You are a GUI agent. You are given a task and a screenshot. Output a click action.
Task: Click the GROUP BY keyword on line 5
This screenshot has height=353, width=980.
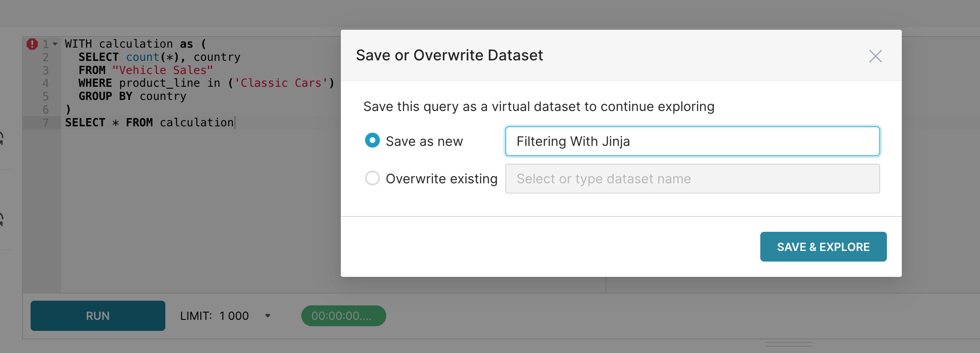(105, 97)
